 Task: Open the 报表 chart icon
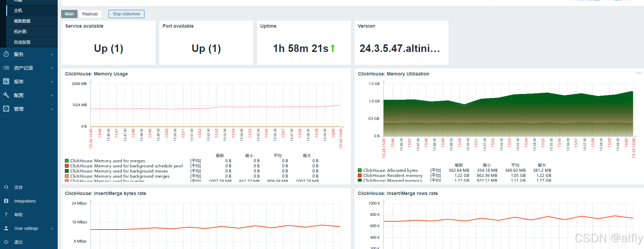(6, 82)
